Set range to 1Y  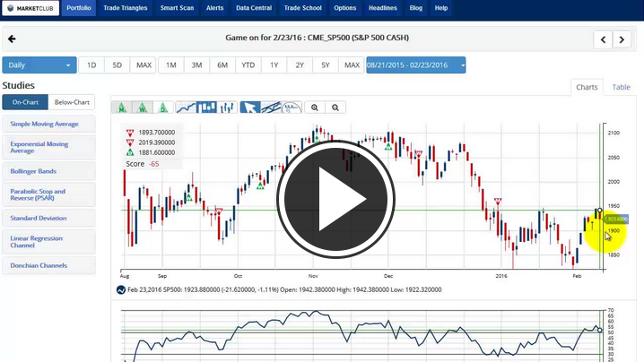[274, 65]
